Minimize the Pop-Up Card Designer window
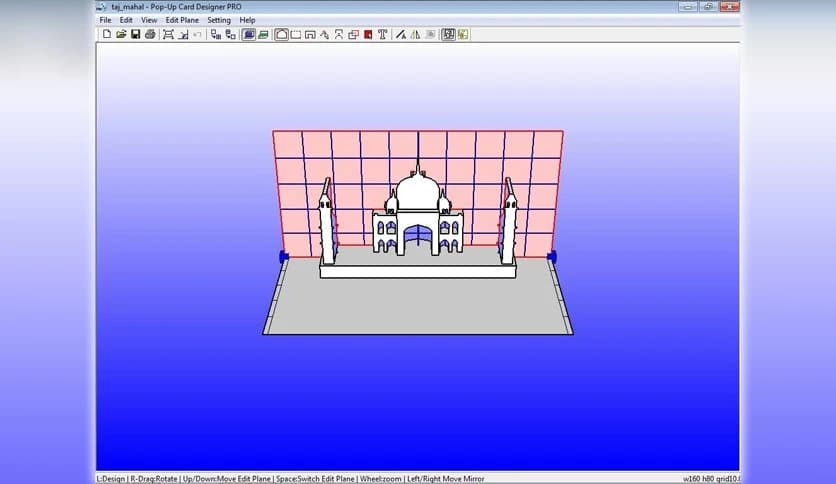This screenshot has height=484, width=836. (x=688, y=7)
